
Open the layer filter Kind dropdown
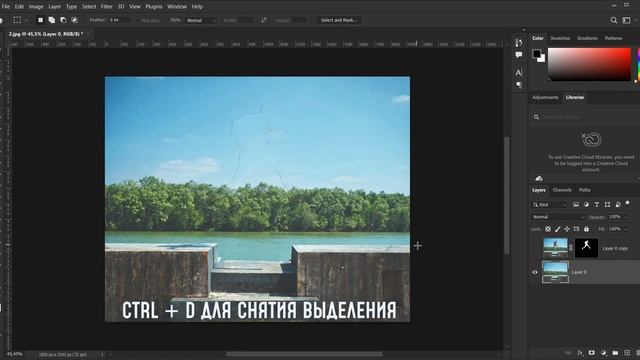tap(550, 204)
